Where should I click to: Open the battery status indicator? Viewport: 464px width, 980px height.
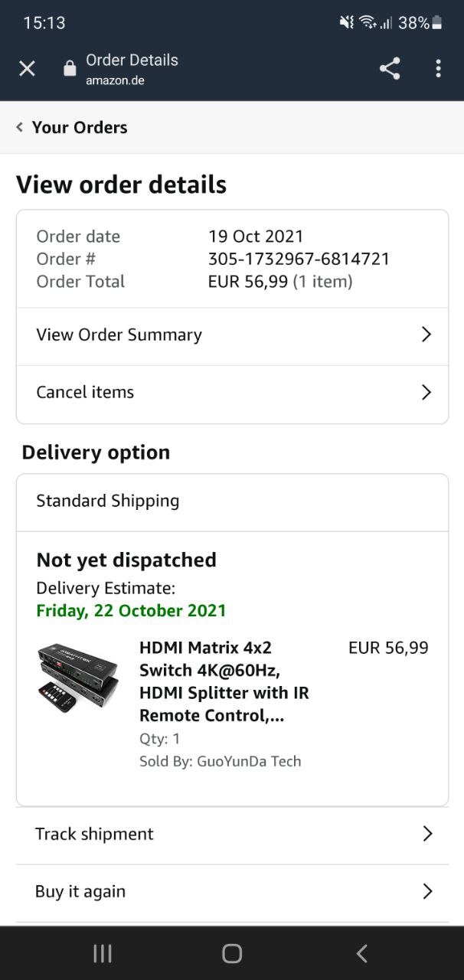[x=437, y=23]
